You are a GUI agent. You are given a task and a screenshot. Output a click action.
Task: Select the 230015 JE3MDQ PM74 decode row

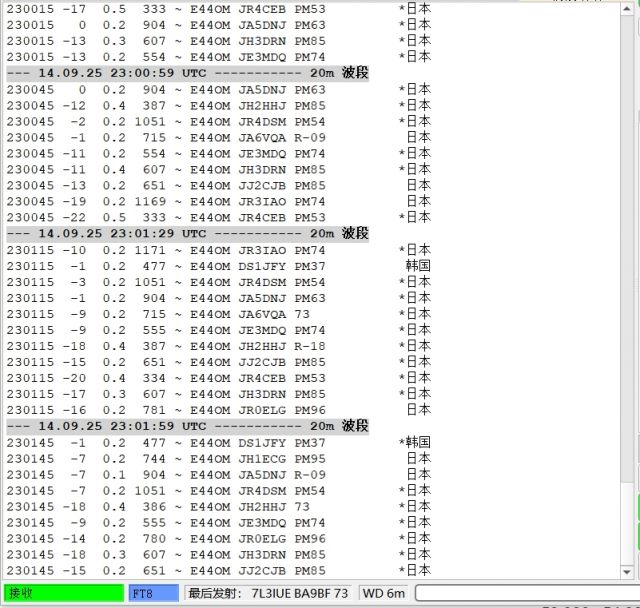(x=218, y=57)
